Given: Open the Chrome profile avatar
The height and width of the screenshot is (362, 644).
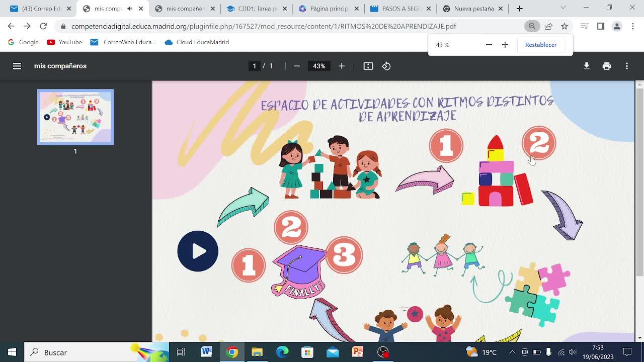Looking at the screenshot, I should tap(616, 26).
